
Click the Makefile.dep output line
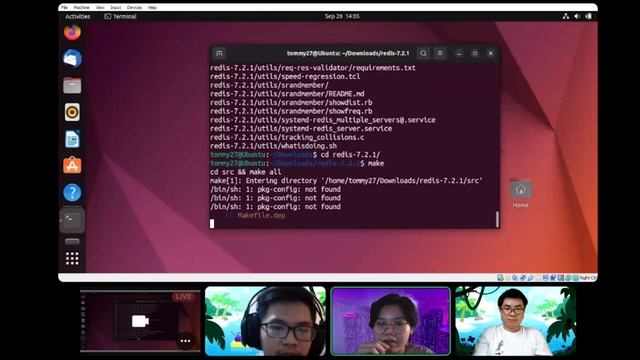click(x=255, y=215)
